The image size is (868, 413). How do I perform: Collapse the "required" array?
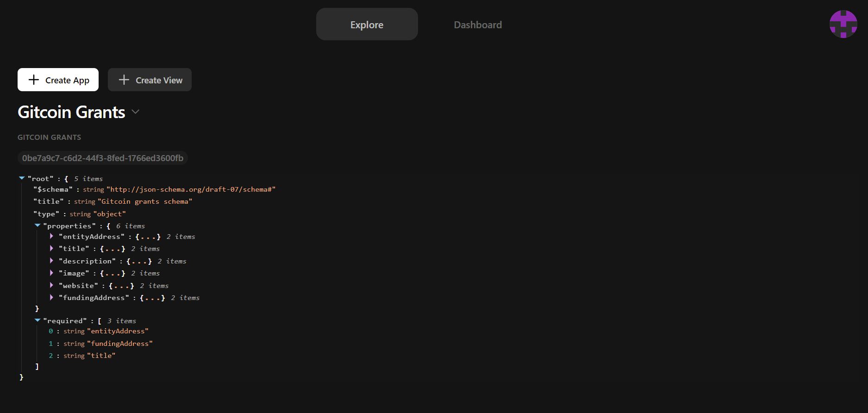point(37,320)
